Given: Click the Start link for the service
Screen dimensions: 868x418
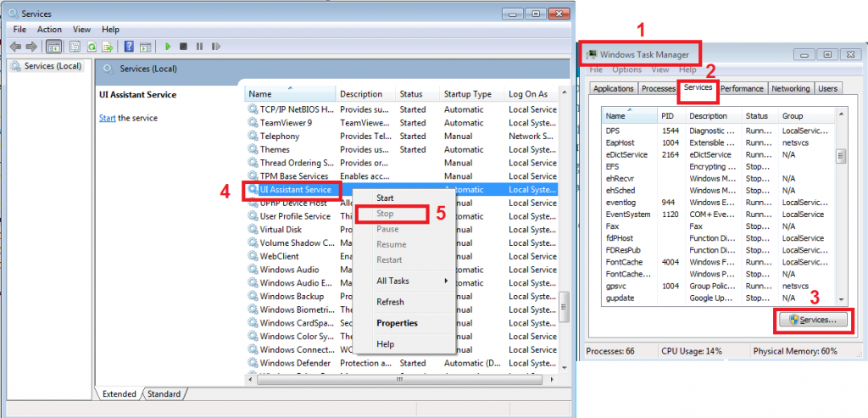Looking at the screenshot, I should pos(108,118).
